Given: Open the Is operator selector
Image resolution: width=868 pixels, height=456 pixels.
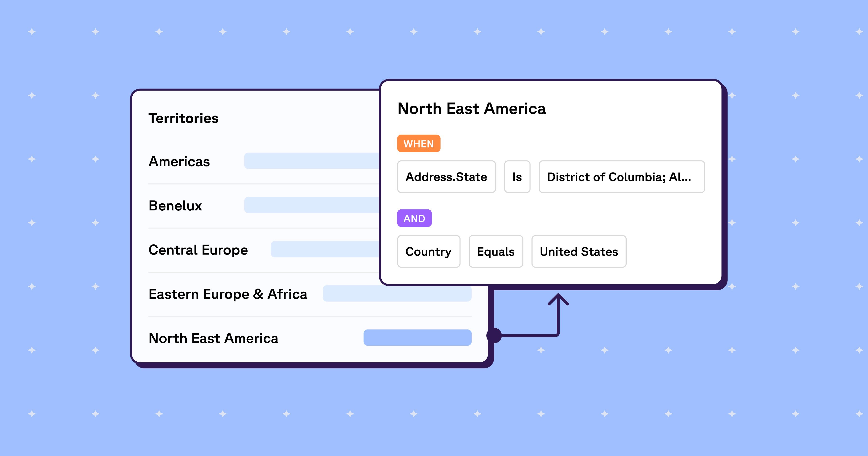Looking at the screenshot, I should pos(517,177).
